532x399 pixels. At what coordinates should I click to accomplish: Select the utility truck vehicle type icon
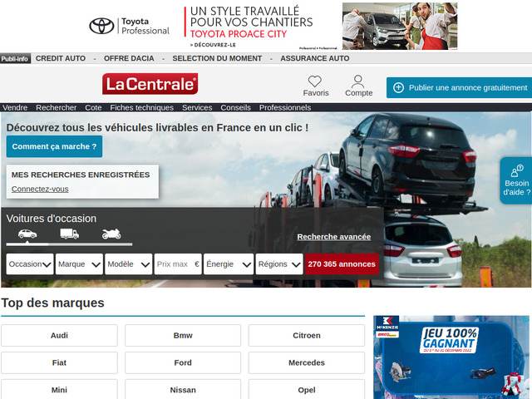coord(70,234)
